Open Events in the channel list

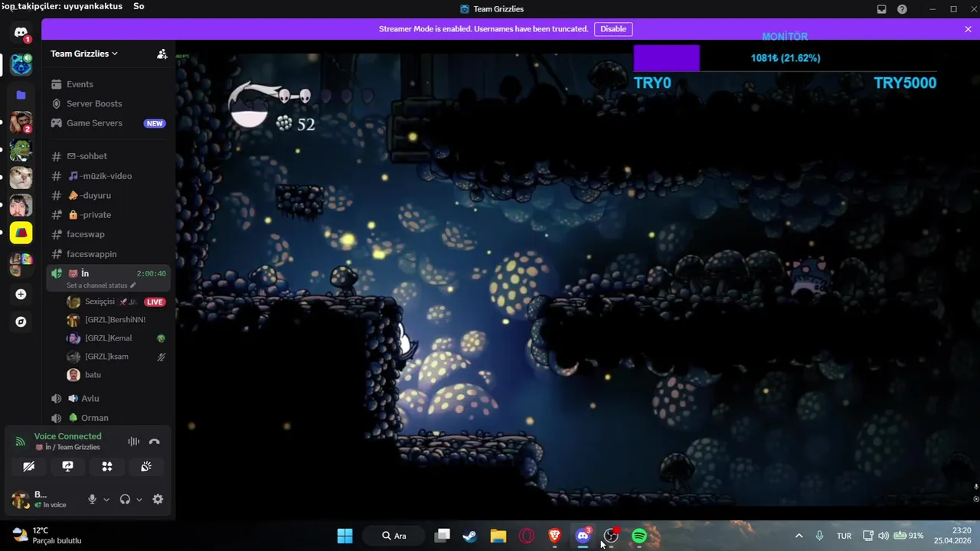coord(107,84)
